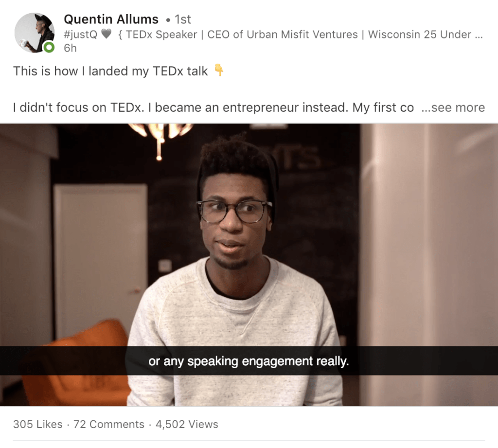This screenshot has width=498, height=448.
Task: Click the "or any speaking engagement really." caption
Action: 249,361
